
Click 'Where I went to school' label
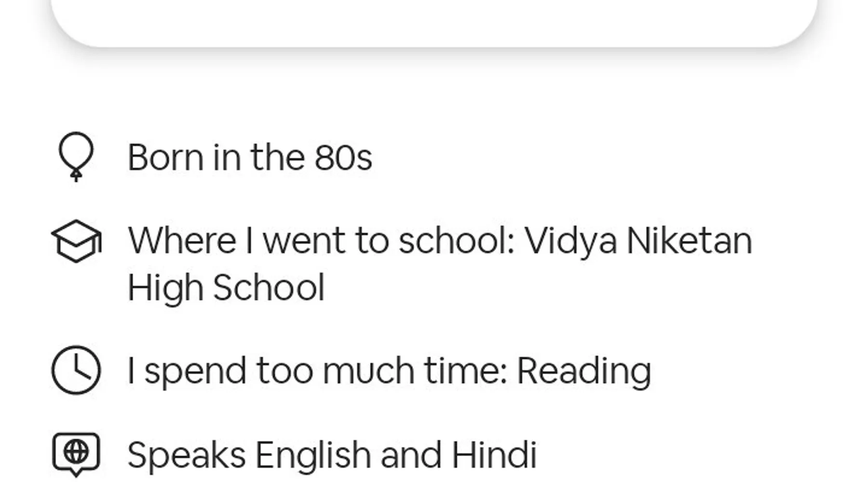(x=321, y=241)
